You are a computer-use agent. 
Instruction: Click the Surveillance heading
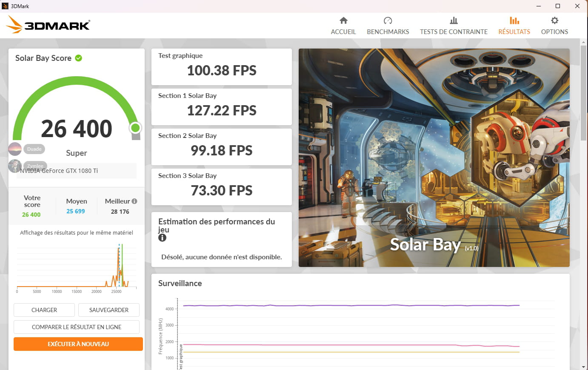tap(180, 283)
